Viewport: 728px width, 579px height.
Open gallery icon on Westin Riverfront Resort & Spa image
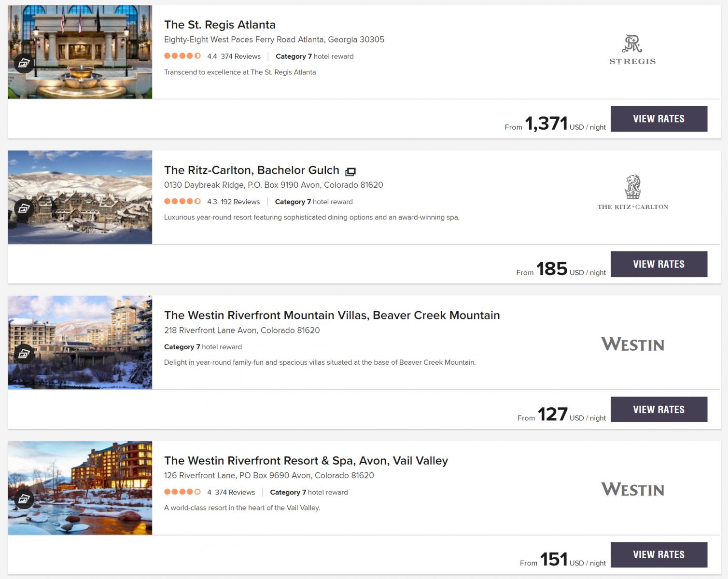tap(24, 499)
